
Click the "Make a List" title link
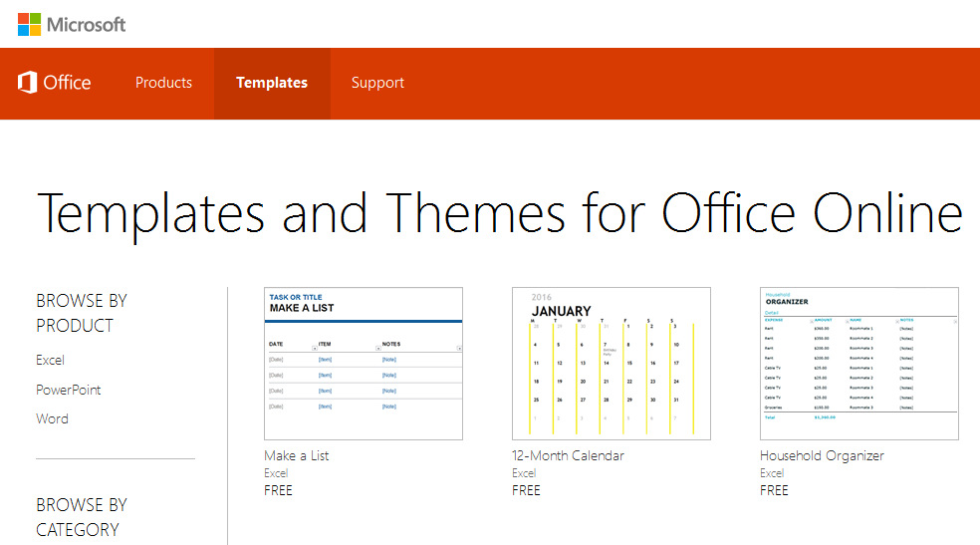tap(296, 455)
